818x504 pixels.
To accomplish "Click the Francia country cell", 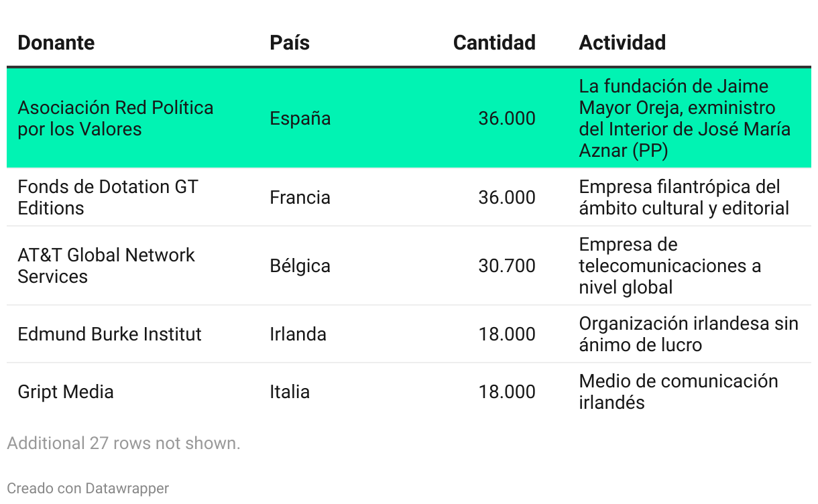I will pyautogui.click(x=300, y=198).
